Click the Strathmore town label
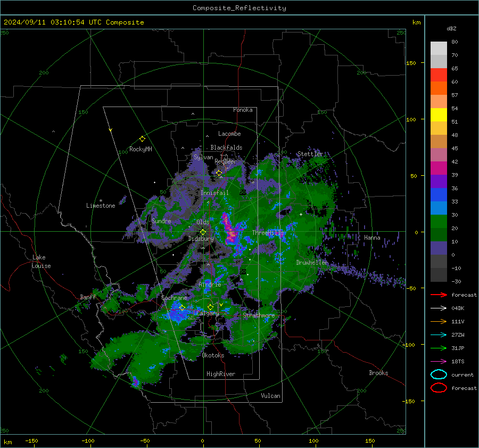The height and width of the screenshot is (448, 479). click(259, 315)
